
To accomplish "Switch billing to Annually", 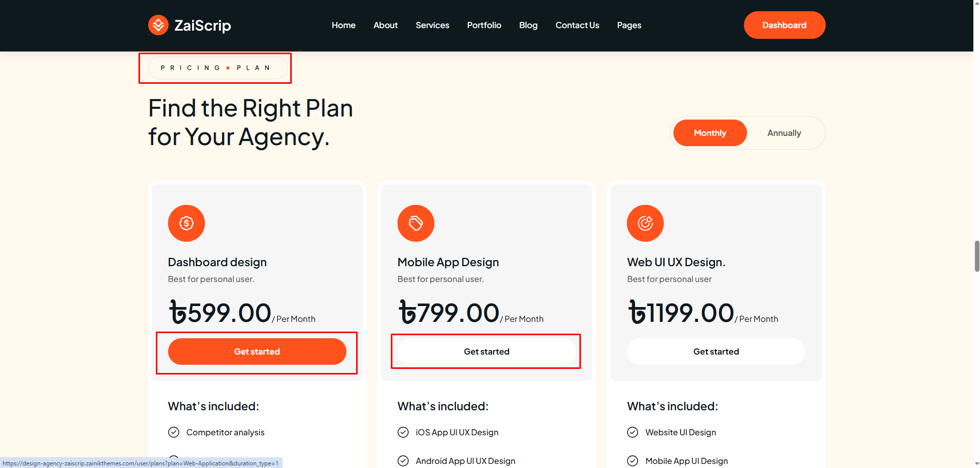I will click(784, 133).
